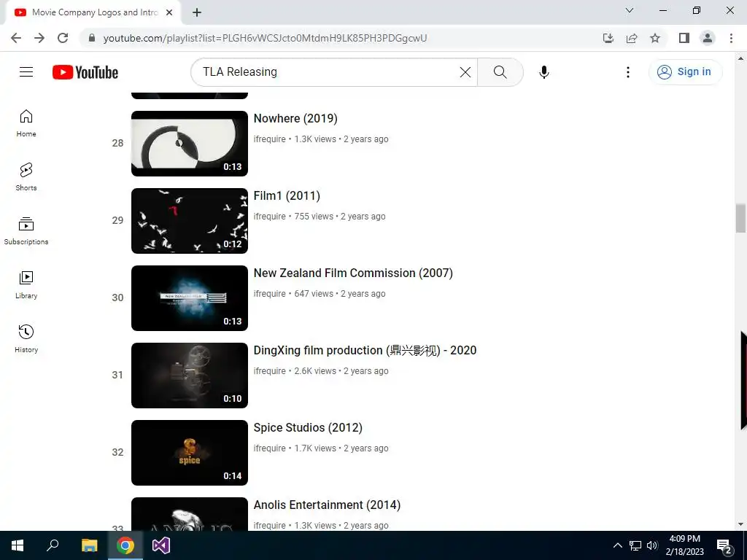747x560 pixels.
Task: Click the Chrome taskbar icon
Action: 125,545
